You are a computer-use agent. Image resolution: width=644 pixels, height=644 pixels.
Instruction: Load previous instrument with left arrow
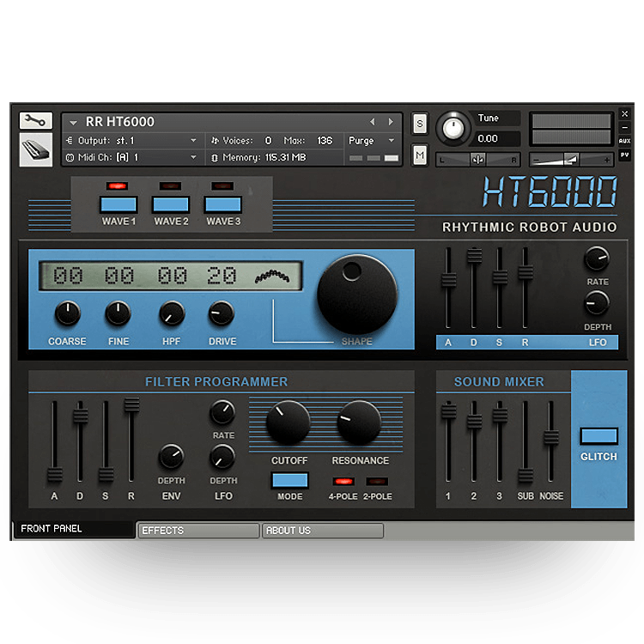373,122
